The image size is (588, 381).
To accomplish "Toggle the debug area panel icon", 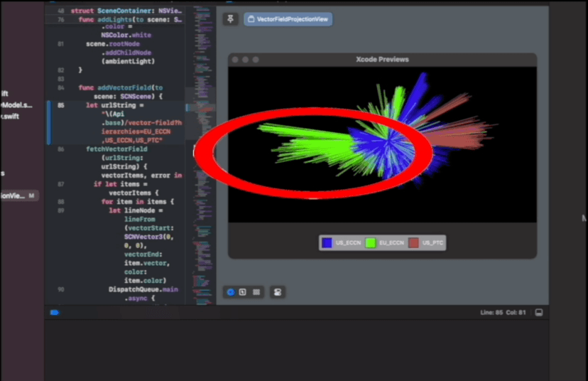I will (x=539, y=313).
